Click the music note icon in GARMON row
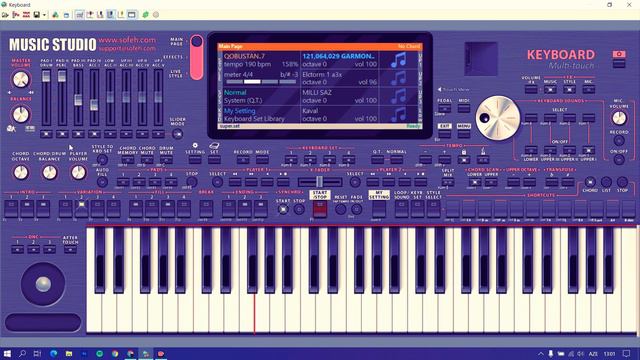 398,60
